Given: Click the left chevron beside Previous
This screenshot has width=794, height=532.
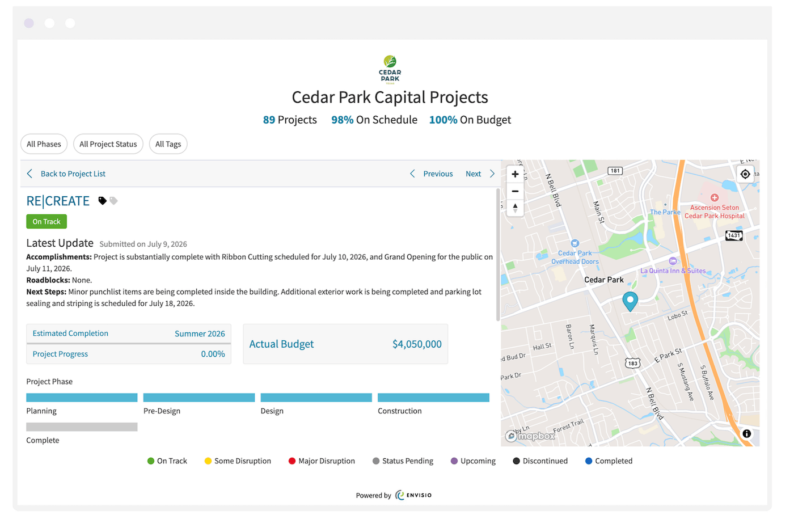Looking at the screenshot, I should 412,174.
